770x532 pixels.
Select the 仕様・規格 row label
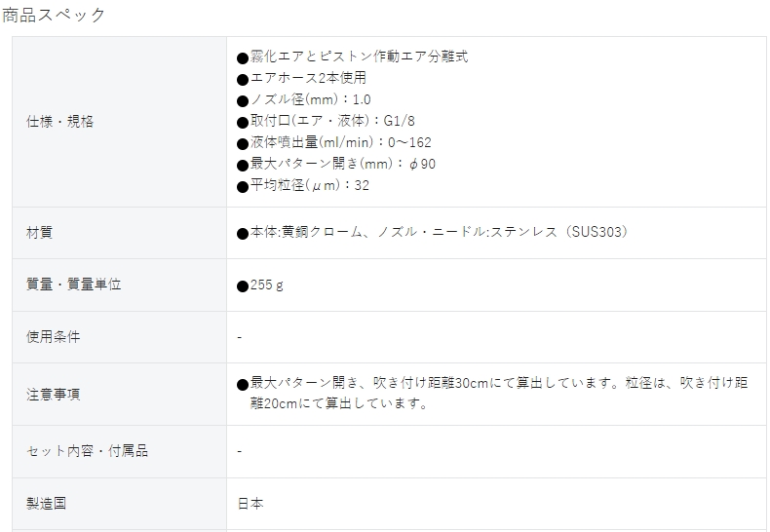(59, 121)
